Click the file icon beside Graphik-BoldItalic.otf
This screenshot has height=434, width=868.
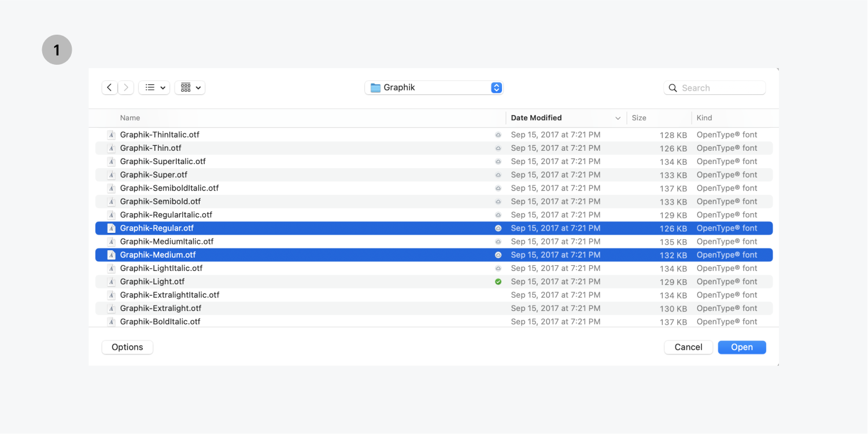coord(112,321)
